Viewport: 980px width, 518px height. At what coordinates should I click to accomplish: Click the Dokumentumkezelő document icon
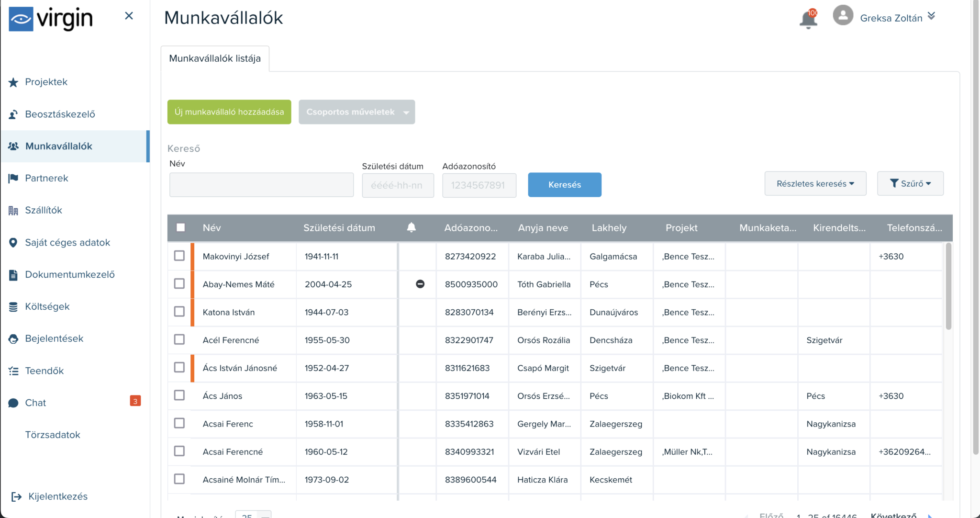point(13,275)
